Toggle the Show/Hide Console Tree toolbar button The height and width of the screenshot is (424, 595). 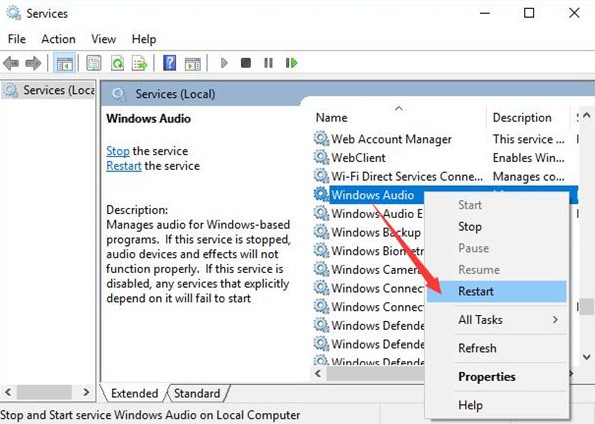coord(65,63)
